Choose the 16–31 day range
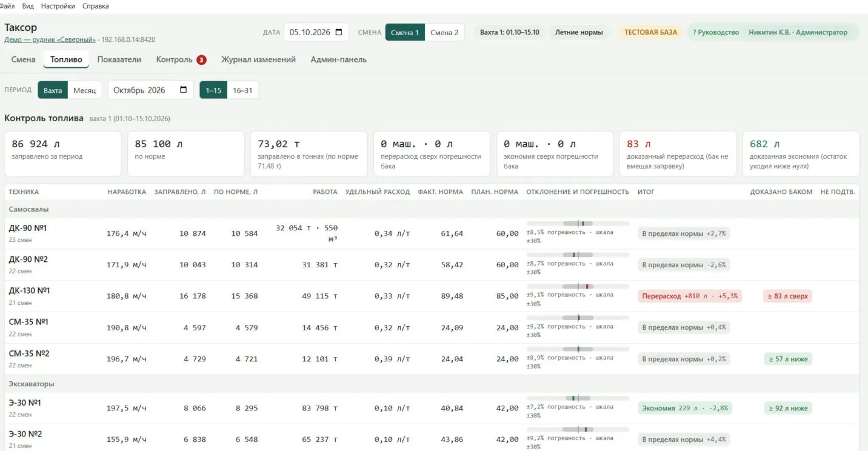868x451 pixels. coord(242,90)
